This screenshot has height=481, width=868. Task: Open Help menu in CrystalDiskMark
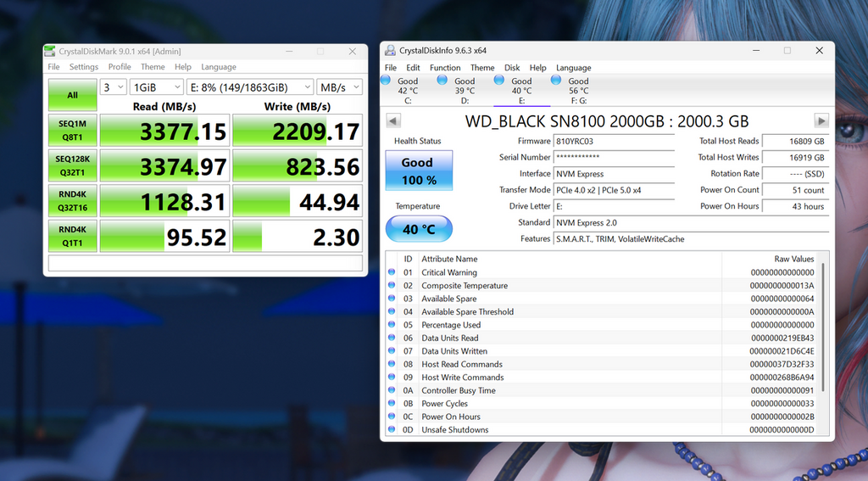click(x=183, y=66)
